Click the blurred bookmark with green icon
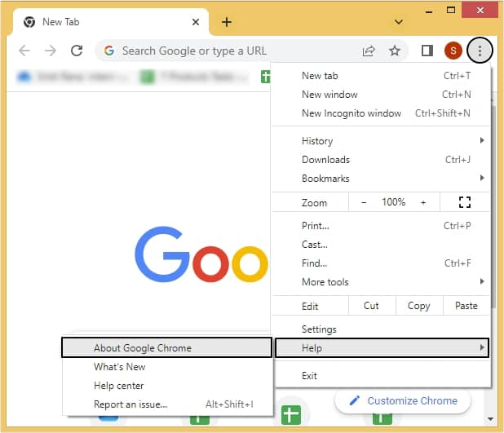The width and height of the screenshot is (504, 433). [194, 77]
